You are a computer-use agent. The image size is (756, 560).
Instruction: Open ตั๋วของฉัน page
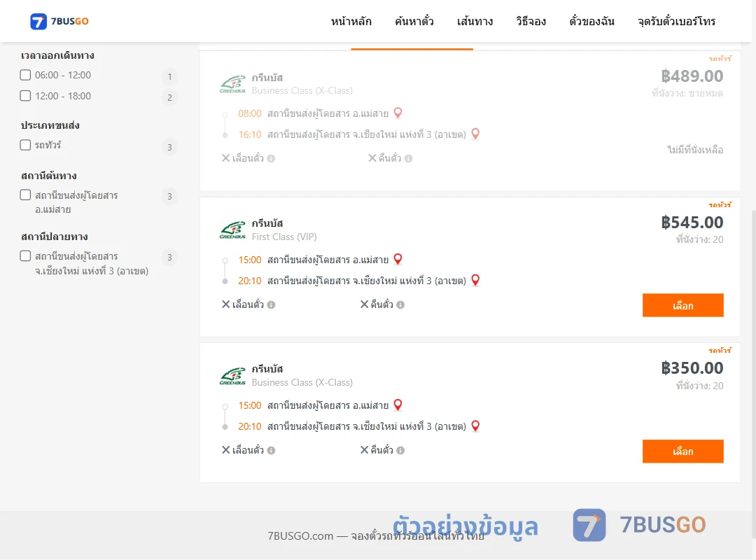pos(591,21)
